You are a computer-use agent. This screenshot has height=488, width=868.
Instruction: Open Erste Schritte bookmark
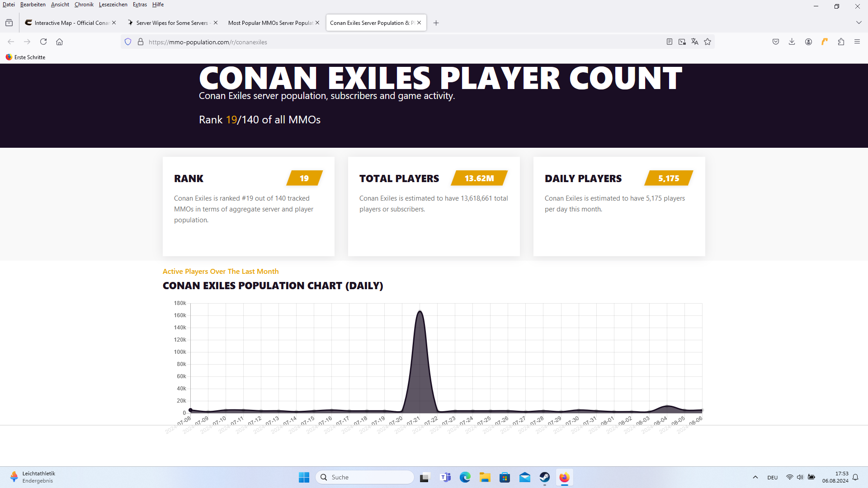point(25,57)
